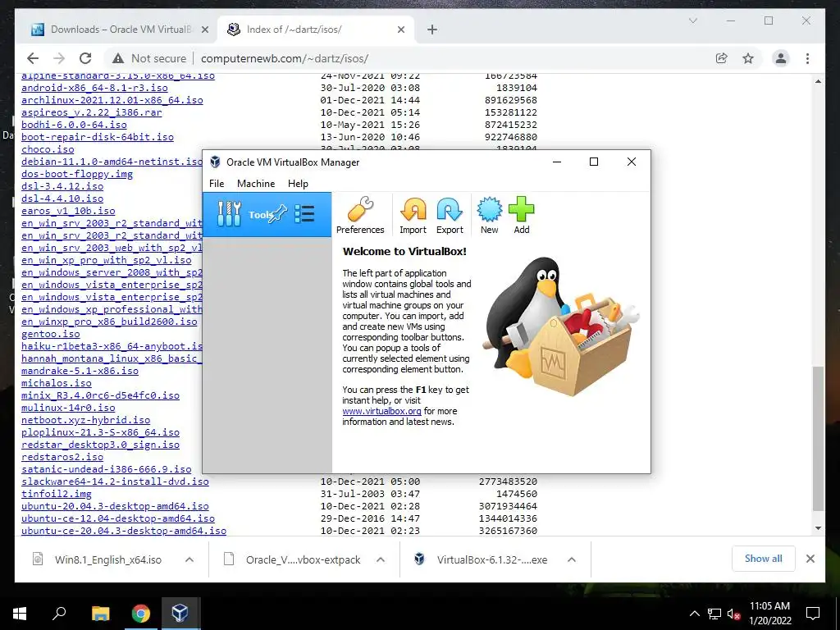Open the boot-repair-disk-64bit.iso link

point(98,137)
